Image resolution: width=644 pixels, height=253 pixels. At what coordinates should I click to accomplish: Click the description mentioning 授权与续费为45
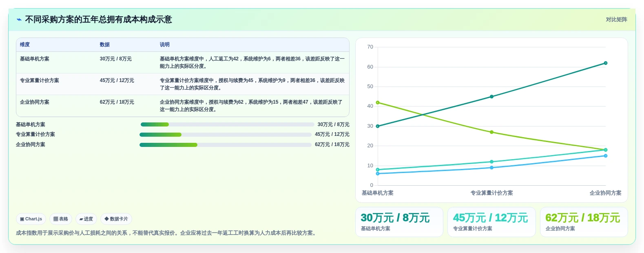click(x=252, y=84)
